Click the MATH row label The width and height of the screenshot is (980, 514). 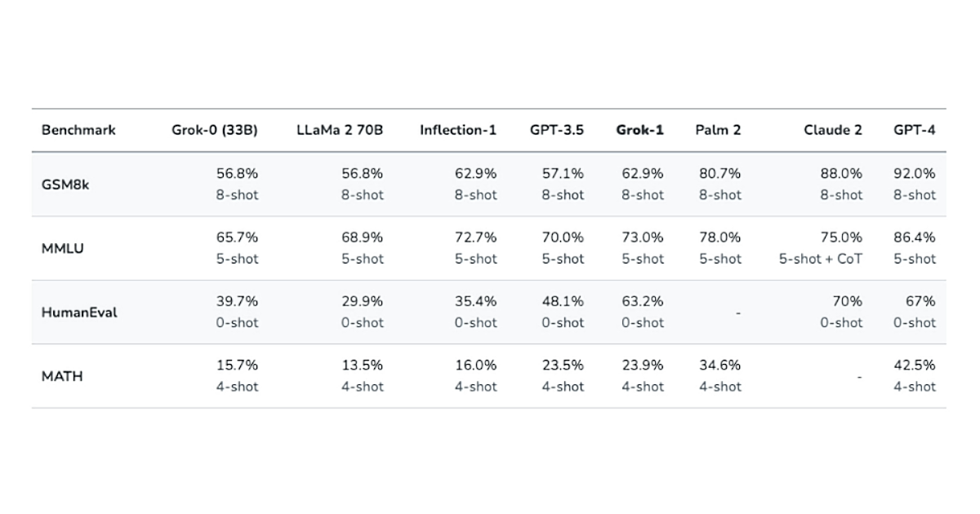click(62, 376)
